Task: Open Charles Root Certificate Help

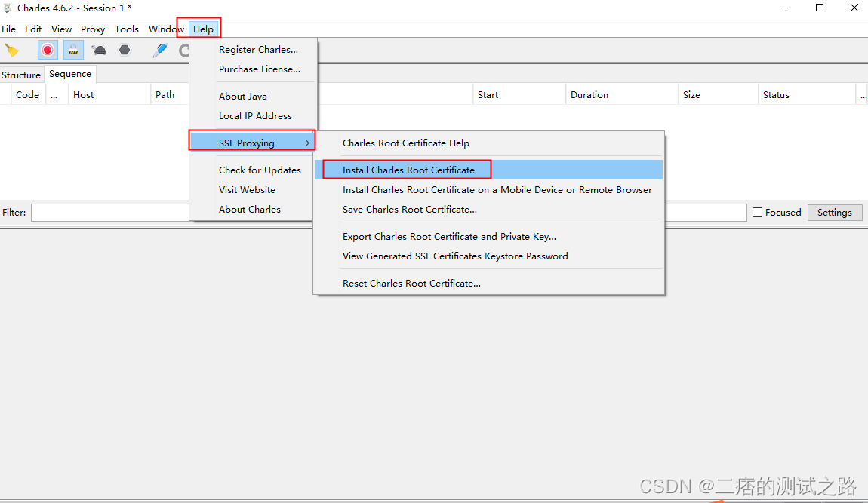Action: pyautogui.click(x=489, y=143)
